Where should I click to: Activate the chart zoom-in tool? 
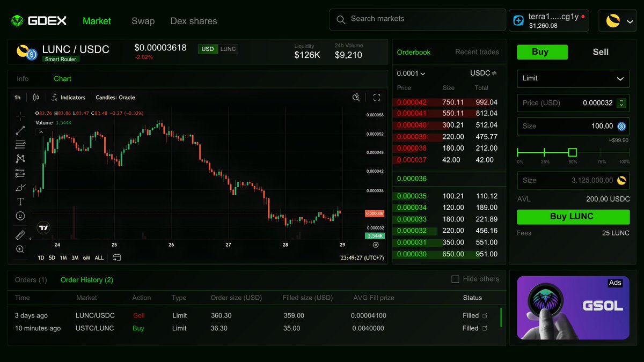[x=20, y=249]
